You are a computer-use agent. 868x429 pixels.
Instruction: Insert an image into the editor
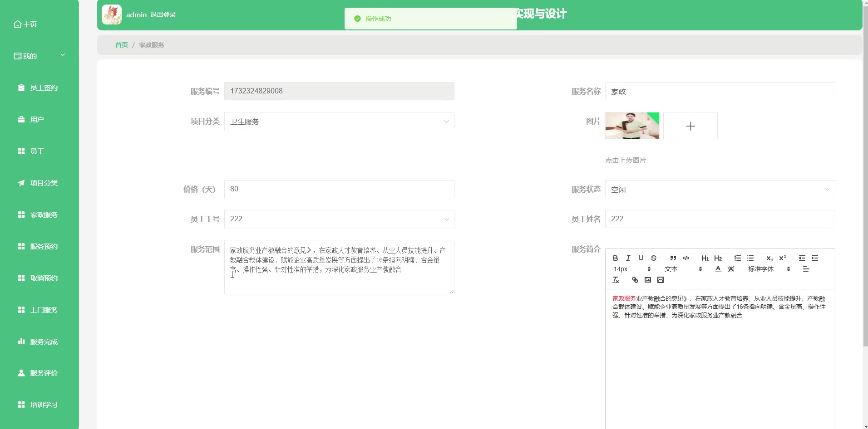[x=647, y=280]
